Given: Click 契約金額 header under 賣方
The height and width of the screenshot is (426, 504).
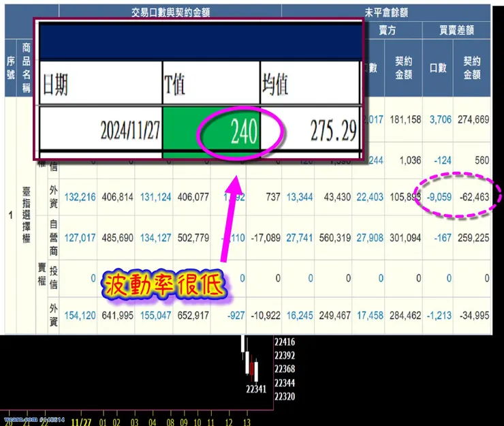Looking at the screenshot, I should (404, 68).
